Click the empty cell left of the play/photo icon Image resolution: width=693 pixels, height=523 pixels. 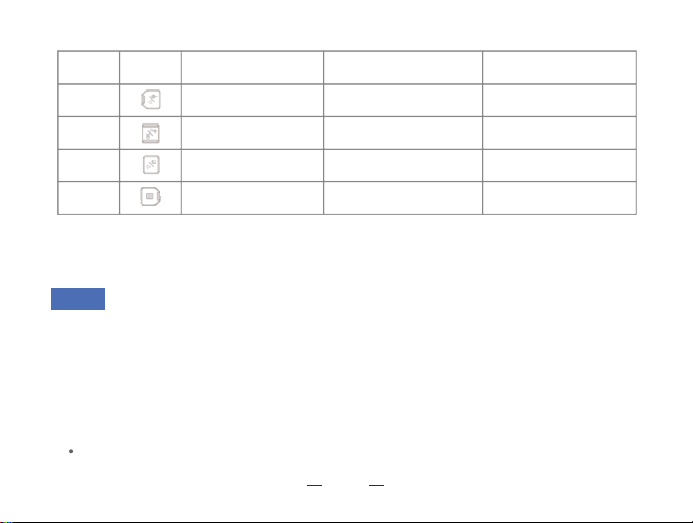pos(88,100)
